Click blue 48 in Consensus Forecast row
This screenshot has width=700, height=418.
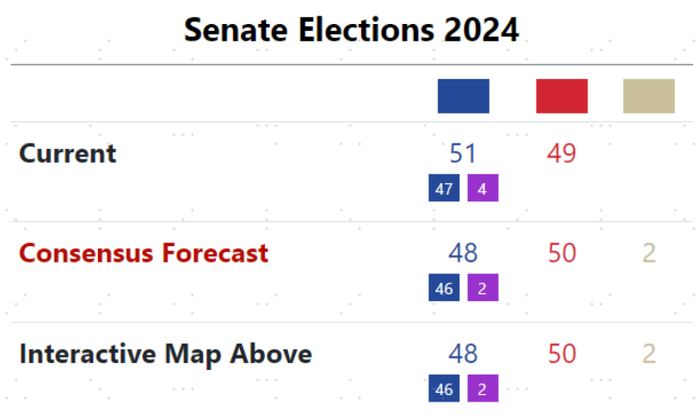pos(463,254)
